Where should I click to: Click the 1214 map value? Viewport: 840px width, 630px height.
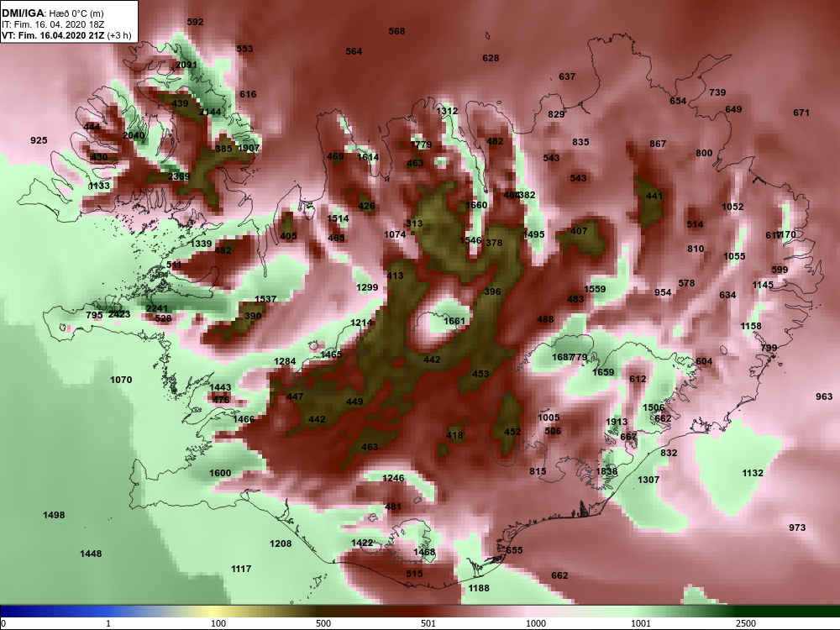coord(361,323)
